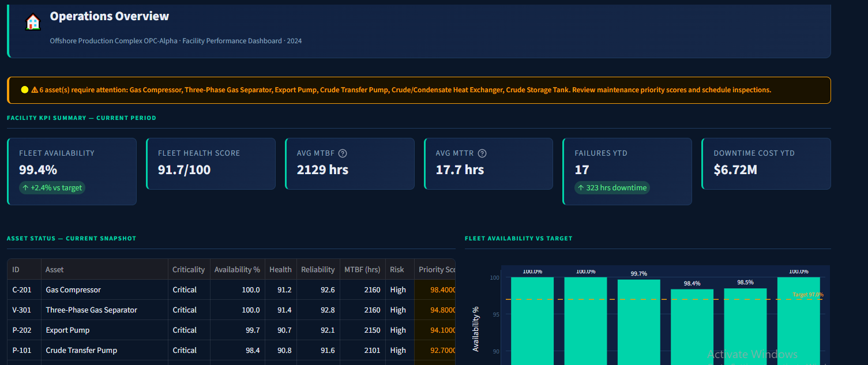This screenshot has width=868, height=365.
Task: Select the Fleet Availability 99.4% value
Action: pos(38,170)
